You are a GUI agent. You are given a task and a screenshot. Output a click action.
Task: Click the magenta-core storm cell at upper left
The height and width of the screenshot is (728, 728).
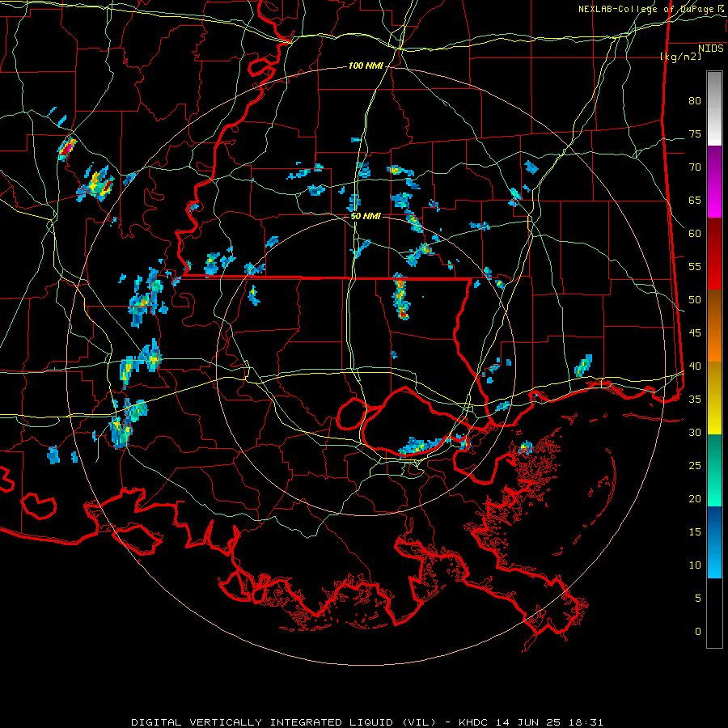tap(67, 148)
